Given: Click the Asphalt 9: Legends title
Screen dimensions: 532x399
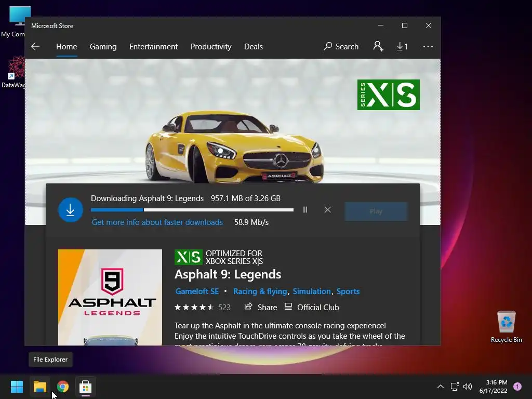Looking at the screenshot, I should click(x=228, y=274).
